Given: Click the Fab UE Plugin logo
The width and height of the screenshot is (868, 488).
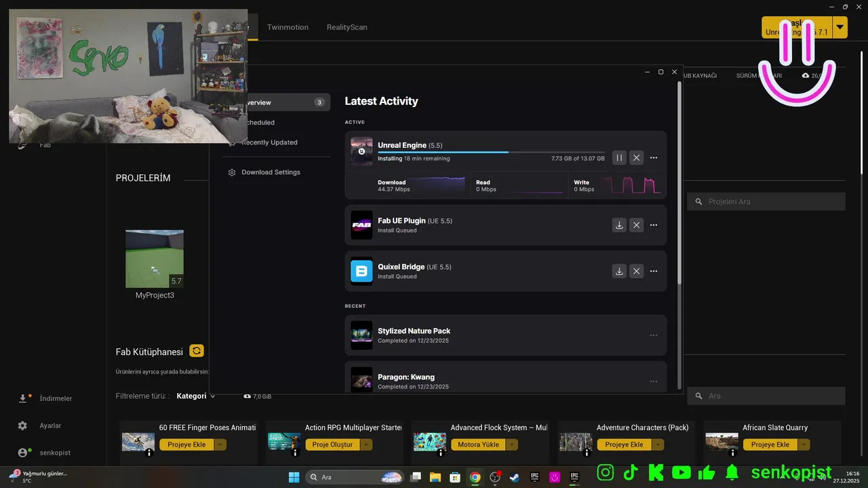Looking at the screenshot, I should pos(361,225).
